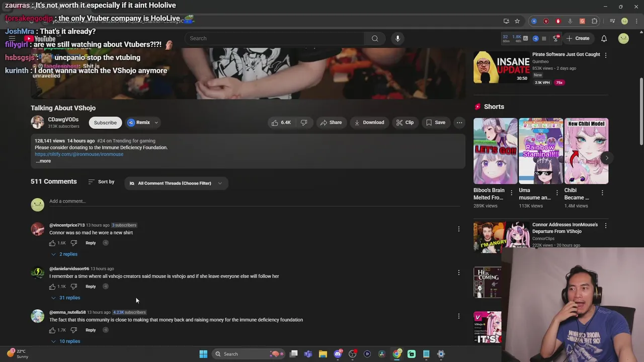Click the orange G extension icon
Image resolution: width=644 pixels, height=362 pixels.
click(x=582, y=21)
